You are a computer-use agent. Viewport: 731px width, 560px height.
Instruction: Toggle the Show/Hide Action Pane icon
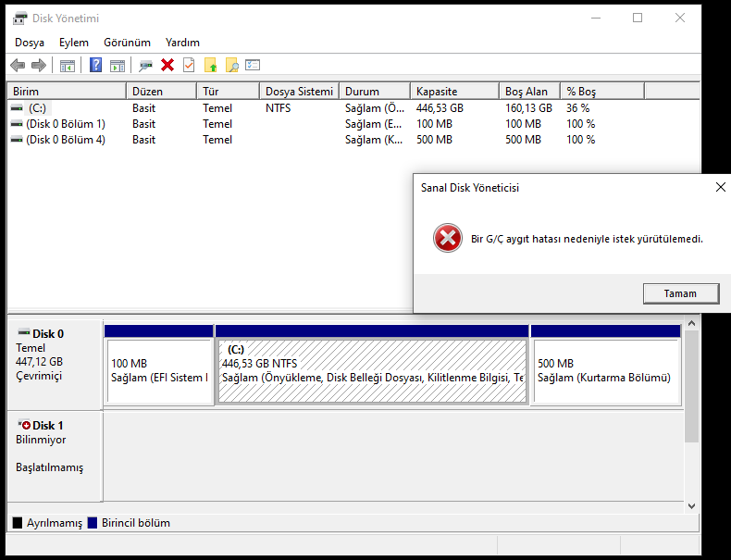(118, 66)
